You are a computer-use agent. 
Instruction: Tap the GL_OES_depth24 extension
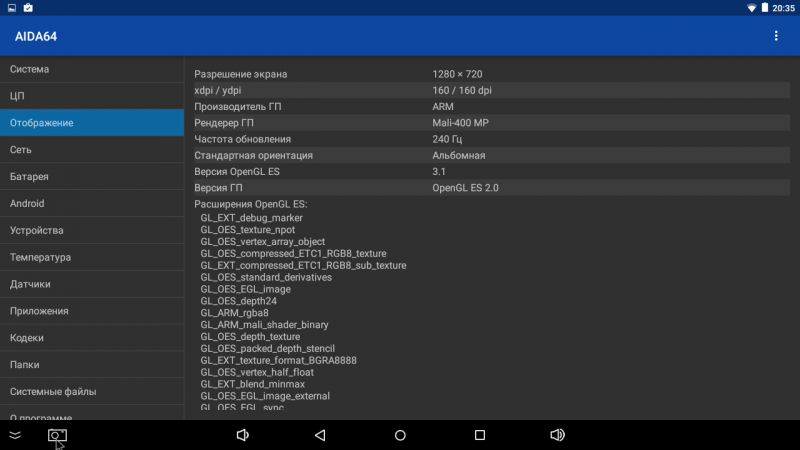tap(238, 301)
